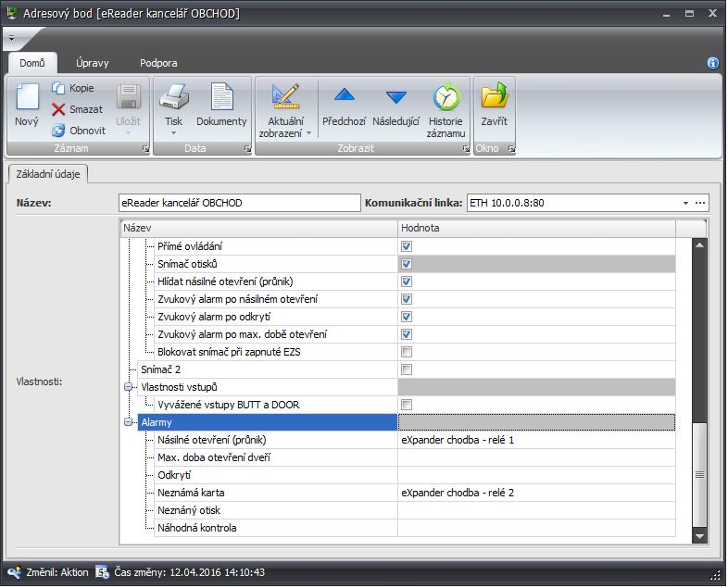
Task: Uncheck Zvukový alarm po max. době otevření
Action: [407, 334]
